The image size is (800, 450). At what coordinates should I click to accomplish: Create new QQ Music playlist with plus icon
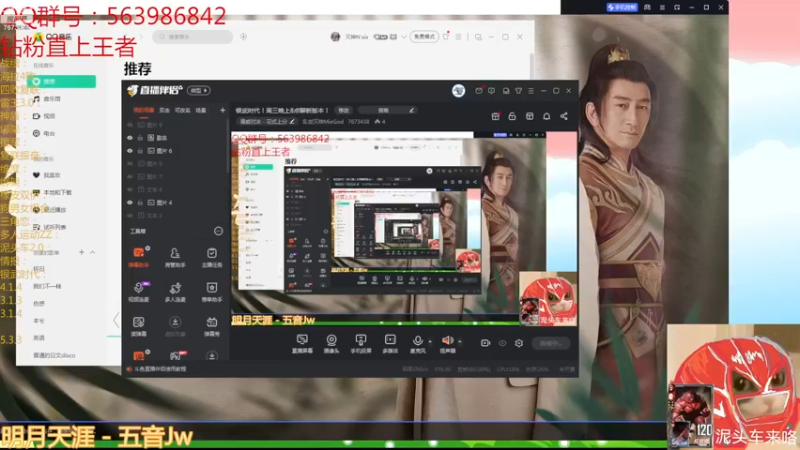[82, 252]
